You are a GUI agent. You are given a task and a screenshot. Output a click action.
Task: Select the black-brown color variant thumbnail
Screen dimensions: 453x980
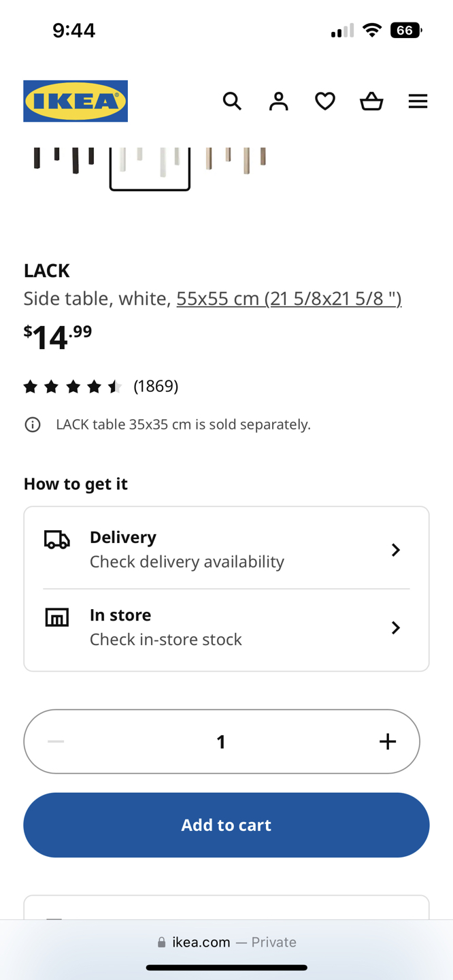pos(64,163)
